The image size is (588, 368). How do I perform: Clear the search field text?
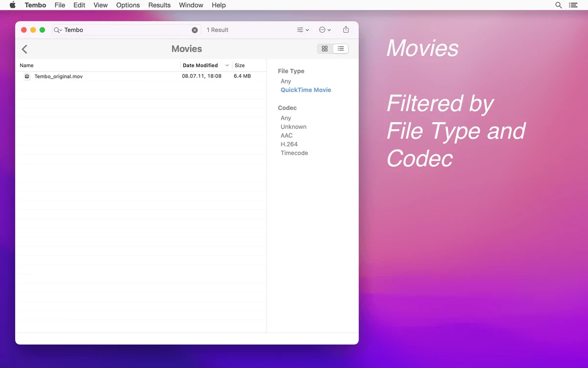coord(195,30)
